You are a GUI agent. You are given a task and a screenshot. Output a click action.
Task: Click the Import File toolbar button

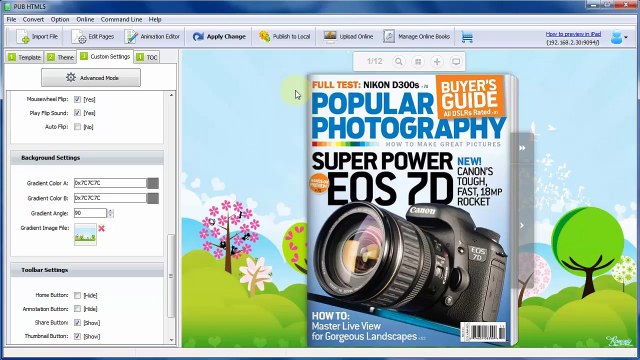(x=37, y=37)
